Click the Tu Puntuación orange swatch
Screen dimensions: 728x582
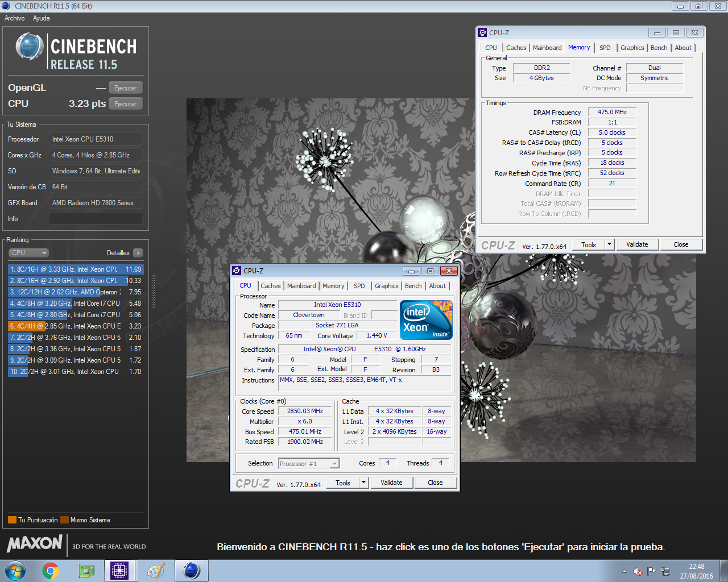[12, 519]
